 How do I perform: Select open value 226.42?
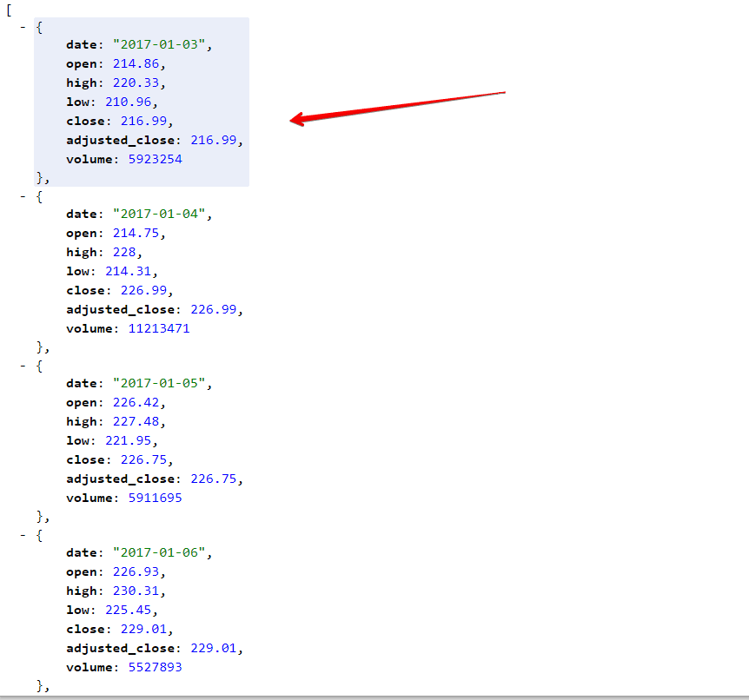(x=136, y=402)
